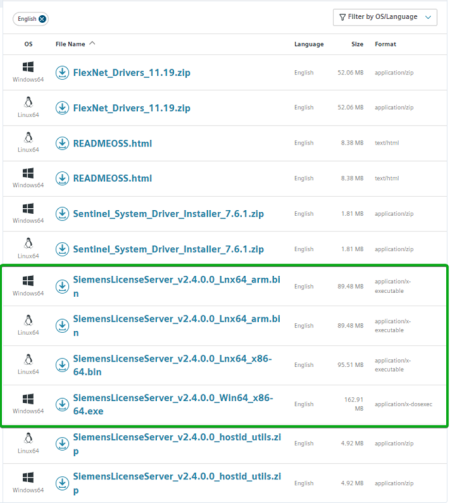This screenshot has height=503, width=450.
Task: Open Windows64 SiemensLicenseServer hostid_utils.zip link
Action: (x=177, y=483)
